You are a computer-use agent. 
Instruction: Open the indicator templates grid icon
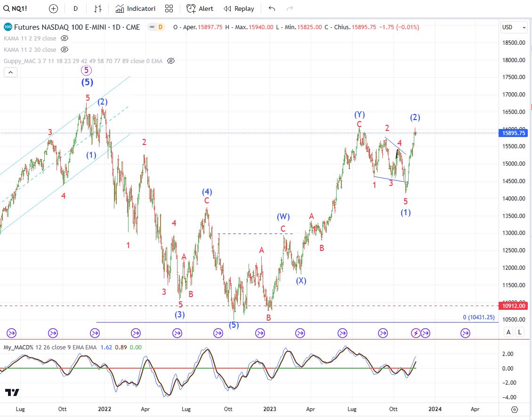(x=169, y=9)
